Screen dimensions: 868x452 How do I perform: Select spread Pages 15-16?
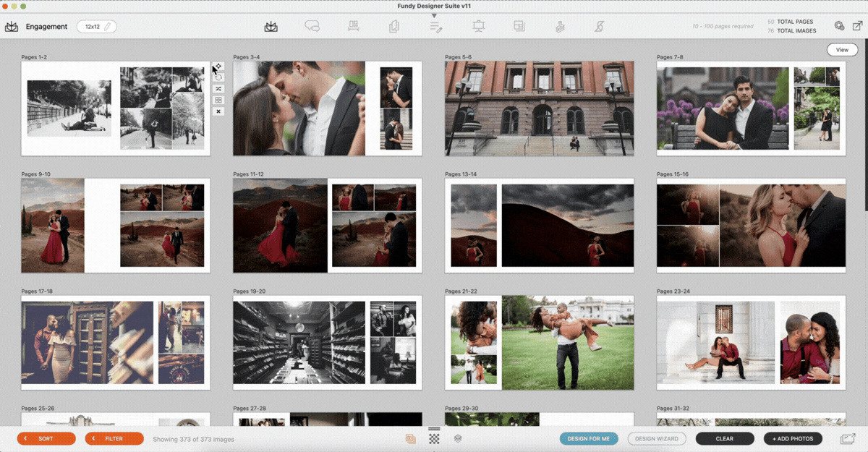coord(752,226)
